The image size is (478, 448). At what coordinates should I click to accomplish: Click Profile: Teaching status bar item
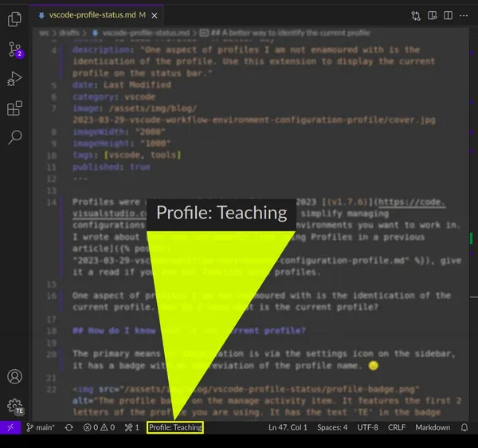coord(175,427)
